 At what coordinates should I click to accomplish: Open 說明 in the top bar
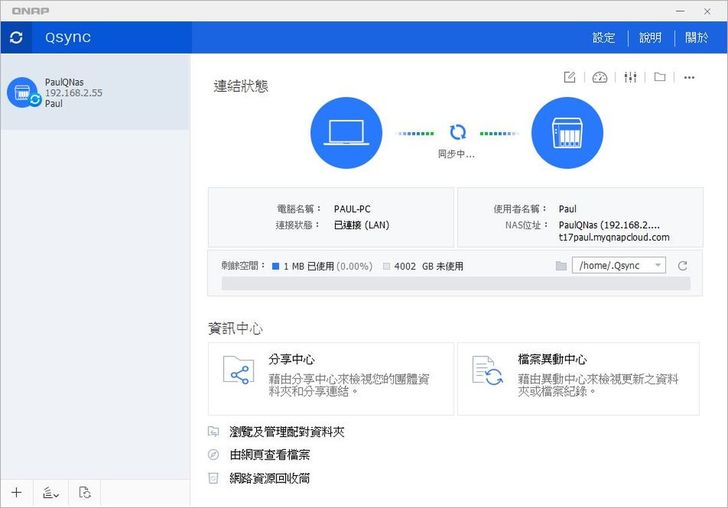pos(650,37)
